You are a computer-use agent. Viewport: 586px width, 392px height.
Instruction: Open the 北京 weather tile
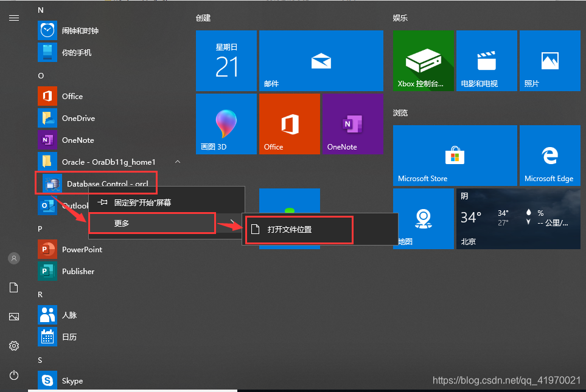518,219
